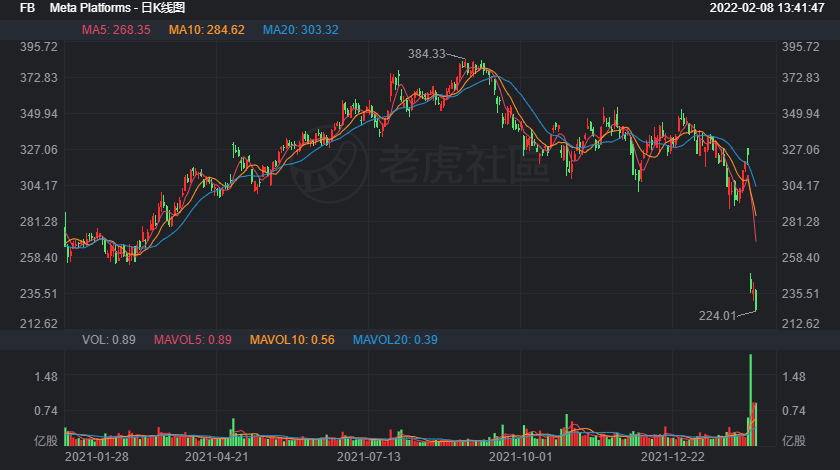Click the right axis 235.51 price label

coord(800,294)
